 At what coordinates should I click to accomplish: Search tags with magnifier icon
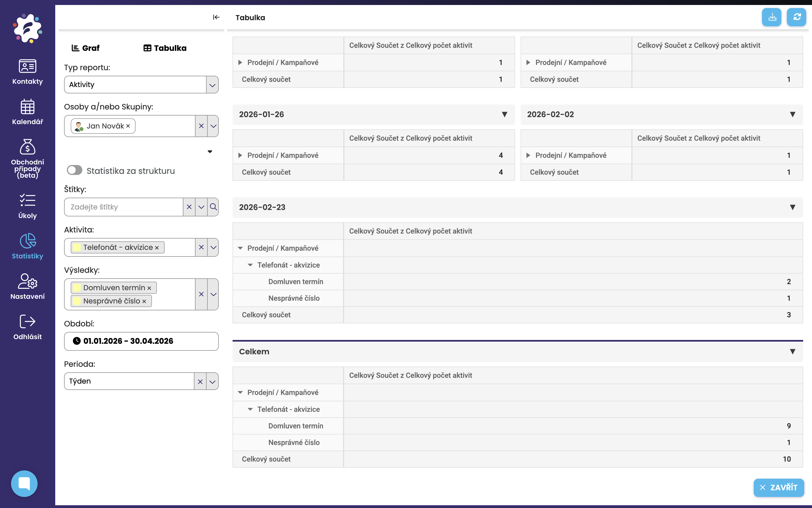tap(213, 207)
